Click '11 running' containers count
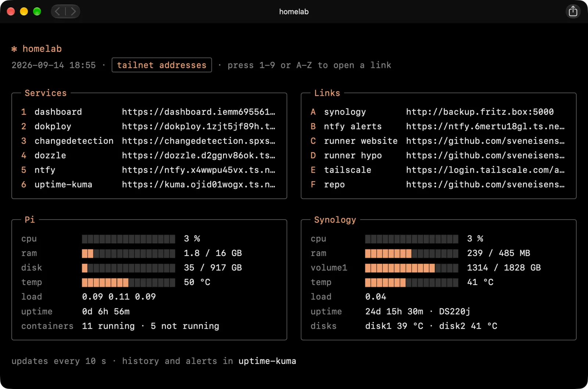 (108, 326)
